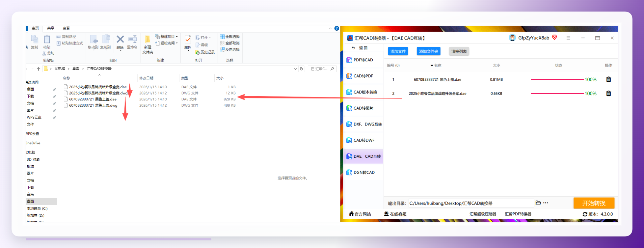Click 反向选择 in Explorer ribbon
The image size is (644, 248).
pyautogui.click(x=230, y=49)
